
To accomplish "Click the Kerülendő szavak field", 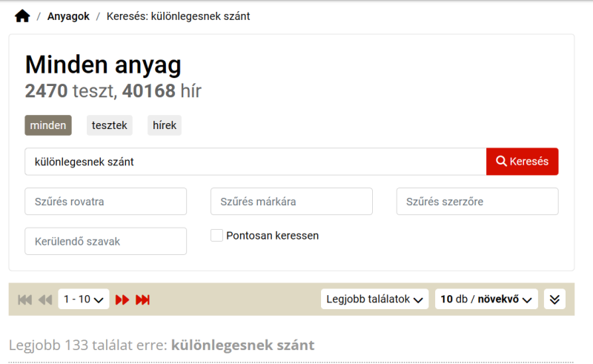I will pos(105,241).
